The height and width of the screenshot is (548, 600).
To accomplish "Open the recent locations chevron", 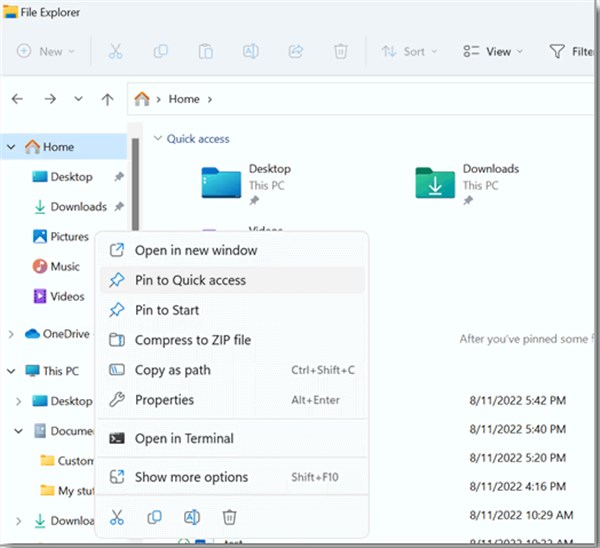I will (78, 99).
